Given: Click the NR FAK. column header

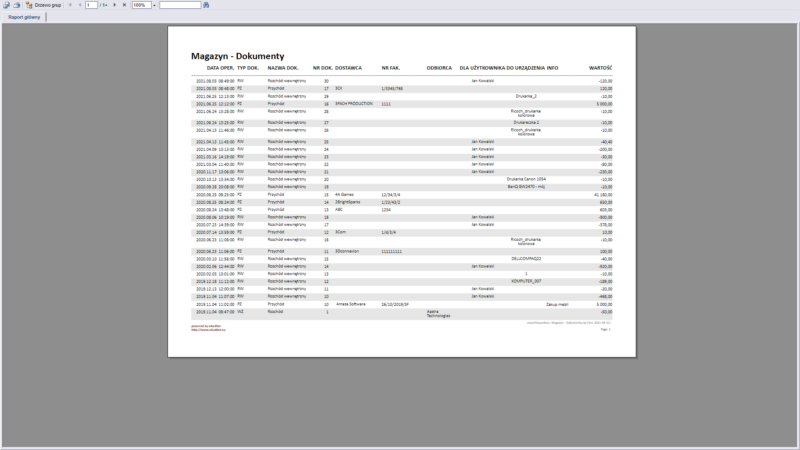Looking at the screenshot, I should tap(391, 68).
